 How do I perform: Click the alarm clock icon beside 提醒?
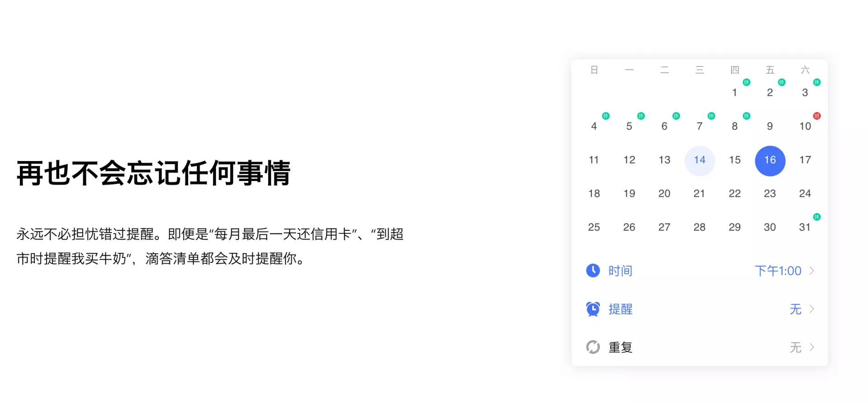[593, 309]
